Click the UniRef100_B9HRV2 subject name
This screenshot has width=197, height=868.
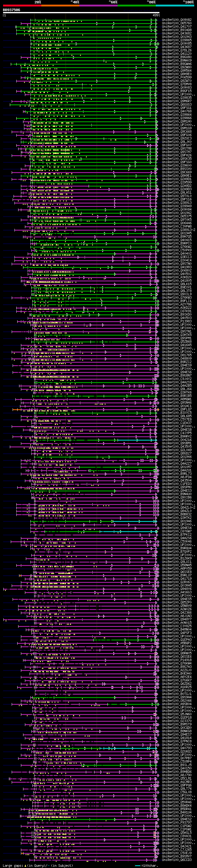(x=177, y=436)
